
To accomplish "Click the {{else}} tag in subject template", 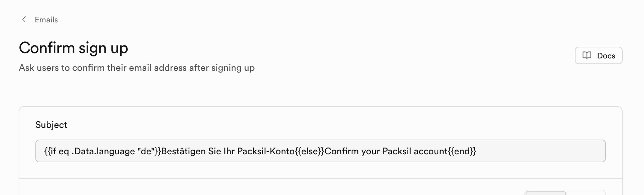I will pyautogui.click(x=310, y=151).
